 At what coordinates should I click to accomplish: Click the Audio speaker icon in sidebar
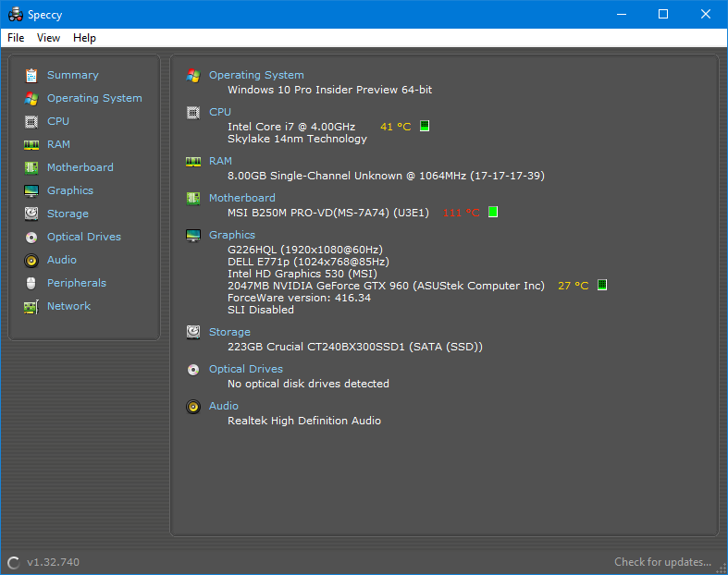click(31, 260)
